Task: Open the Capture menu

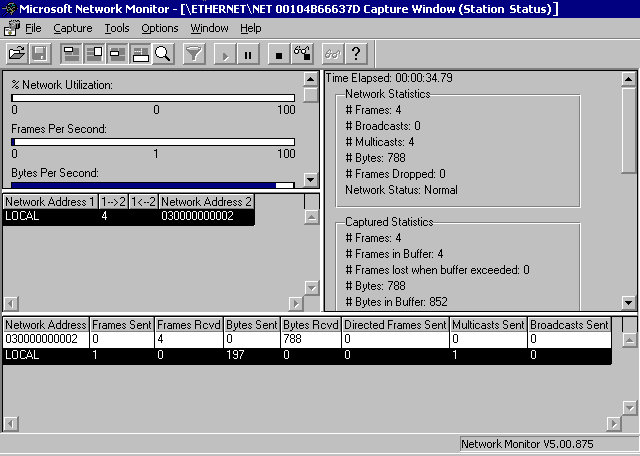Action: click(x=72, y=28)
